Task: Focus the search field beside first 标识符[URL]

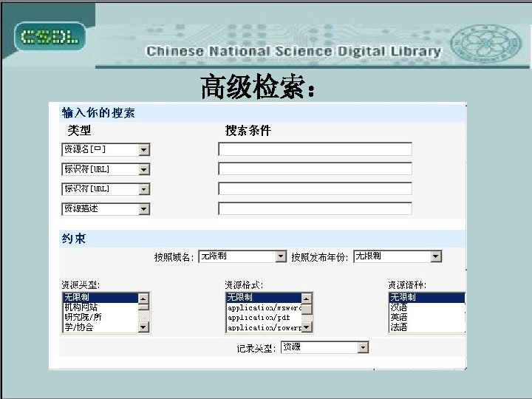Action: point(316,169)
